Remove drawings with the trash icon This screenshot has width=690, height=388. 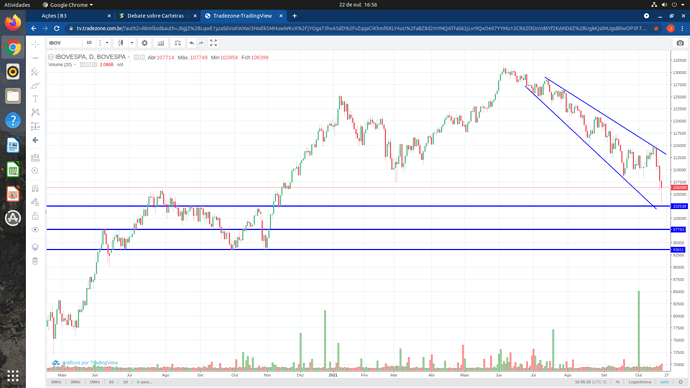[35, 261]
